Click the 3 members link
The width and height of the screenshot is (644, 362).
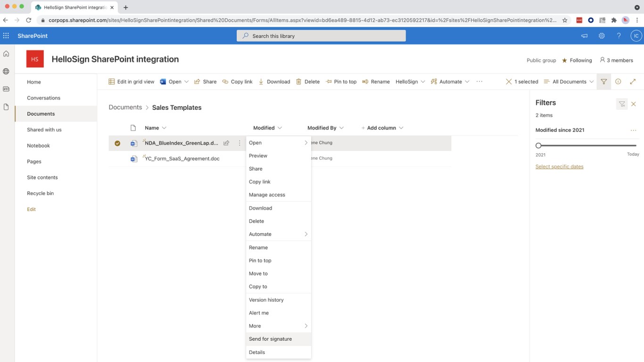coord(616,60)
